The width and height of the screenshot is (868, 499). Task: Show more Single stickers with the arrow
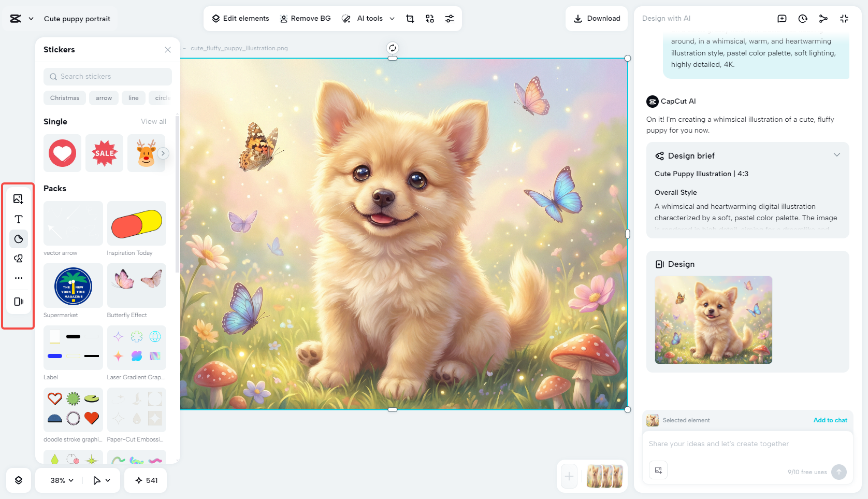coord(163,153)
